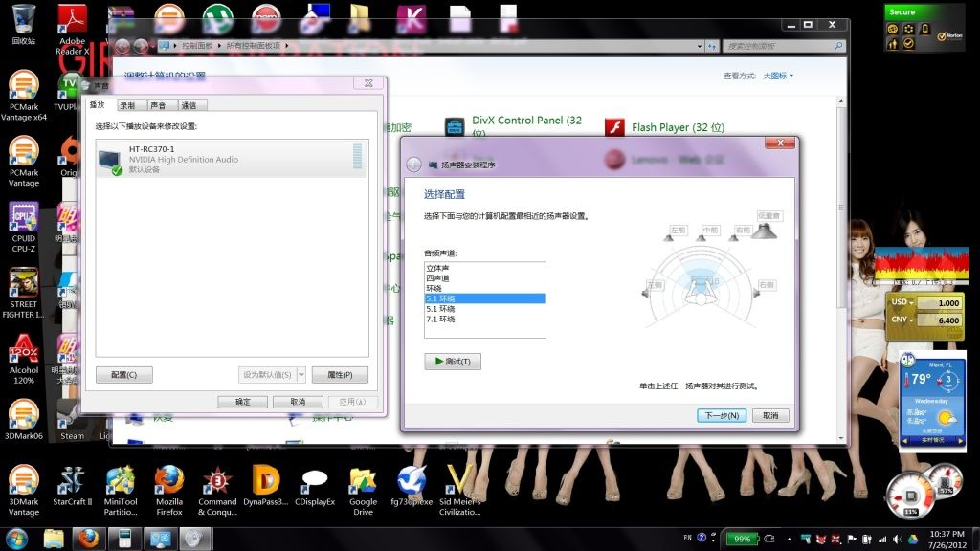Expand 所有控制面板项 breadcrumb arrow

[x=287, y=46]
